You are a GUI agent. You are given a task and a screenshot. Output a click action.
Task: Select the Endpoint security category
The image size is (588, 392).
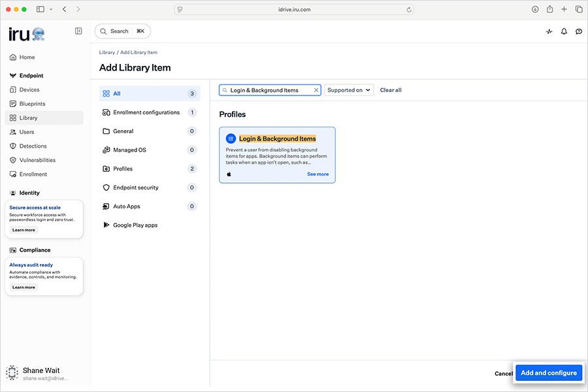coord(150,188)
